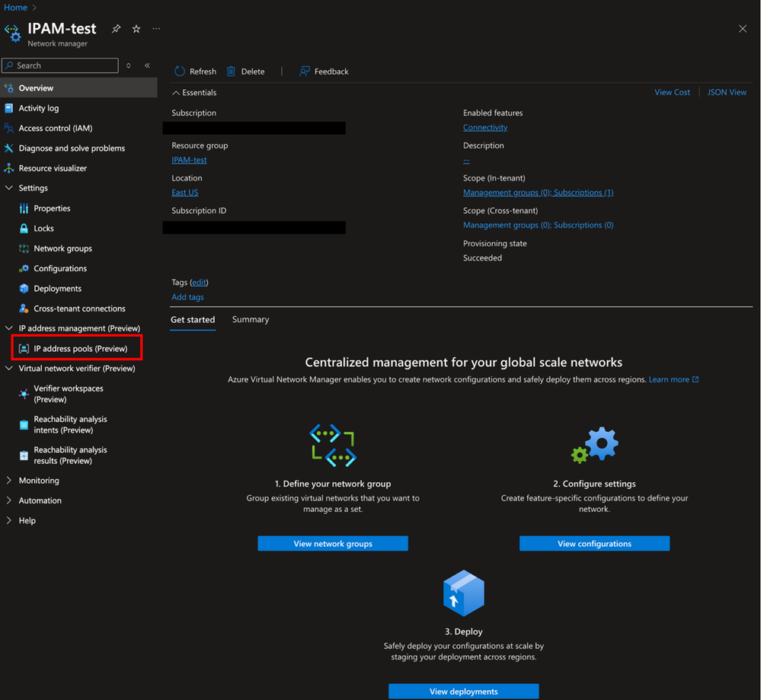Open the more options ellipsis next to IPAM-test

pyautogui.click(x=156, y=29)
